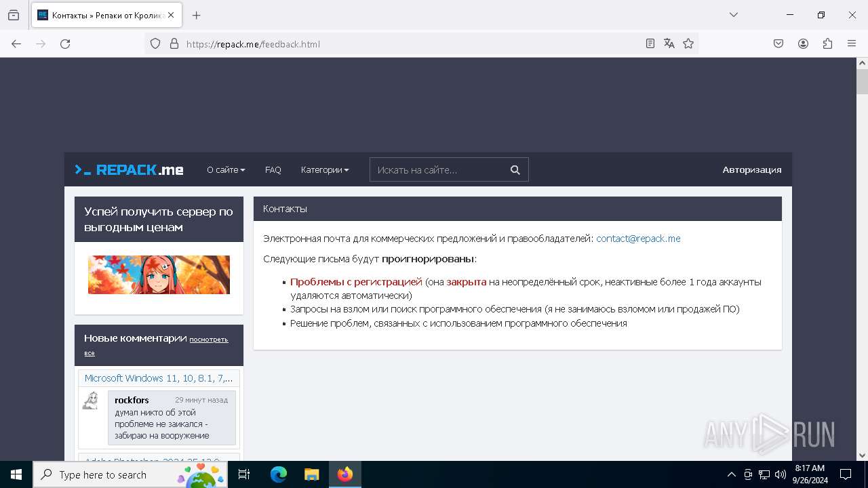
Task: Open the extensions puzzle icon
Action: tap(827, 43)
